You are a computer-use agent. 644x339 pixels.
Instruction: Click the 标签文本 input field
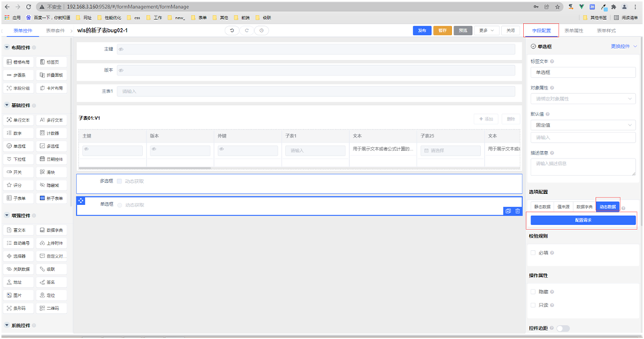pyautogui.click(x=583, y=73)
